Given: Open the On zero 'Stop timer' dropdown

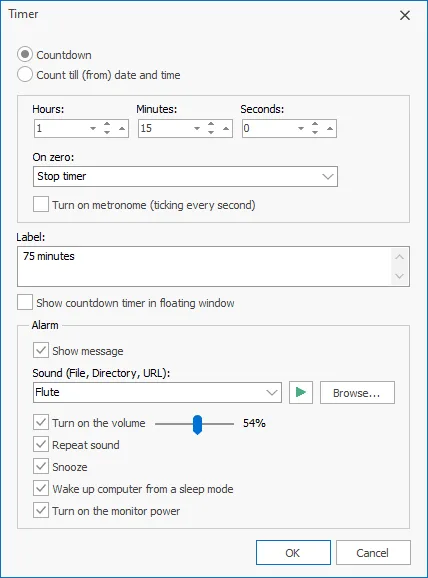Looking at the screenshot, I should [185, 176].
